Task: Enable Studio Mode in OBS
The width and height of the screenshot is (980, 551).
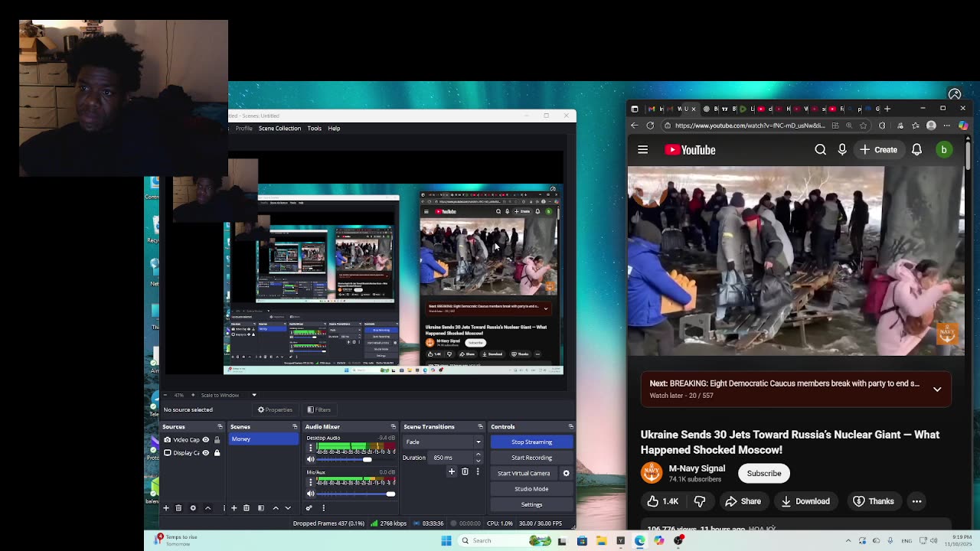Action: coord(531,488)
